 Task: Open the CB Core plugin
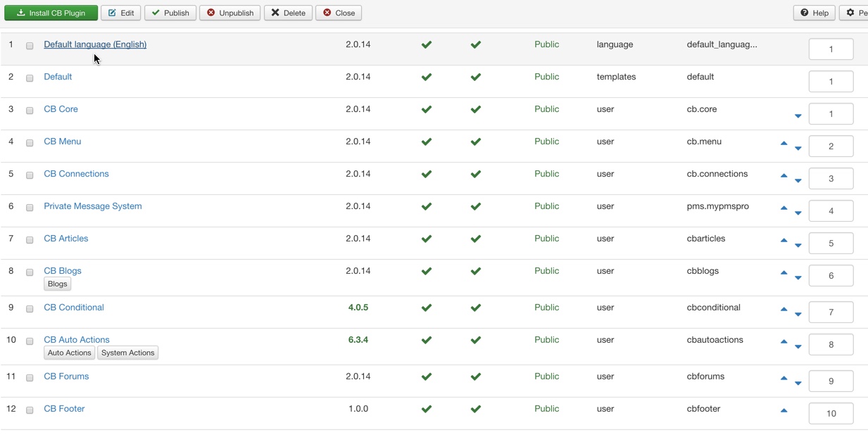[x=61, y=109]
